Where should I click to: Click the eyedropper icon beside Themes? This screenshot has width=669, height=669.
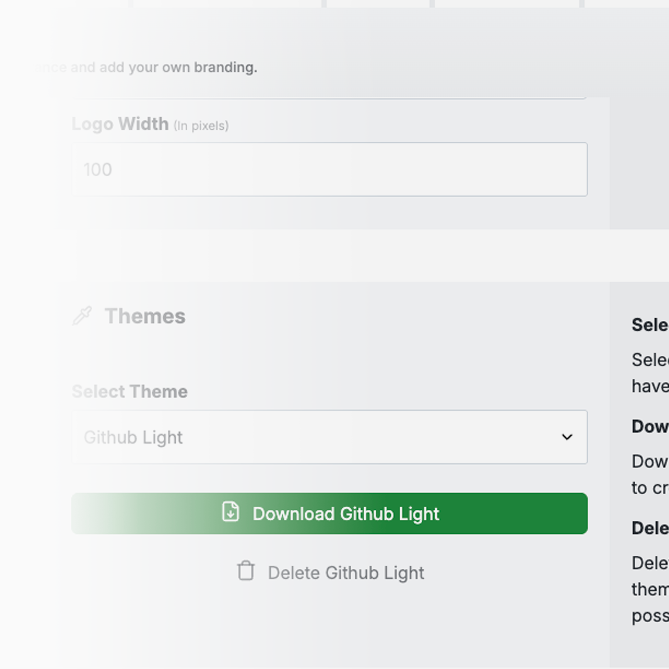pyautogui.click(x=82, y=317)
